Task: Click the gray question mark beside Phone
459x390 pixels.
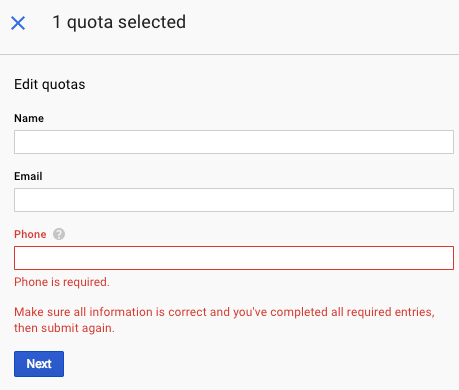Action: (x=59, y=234)
